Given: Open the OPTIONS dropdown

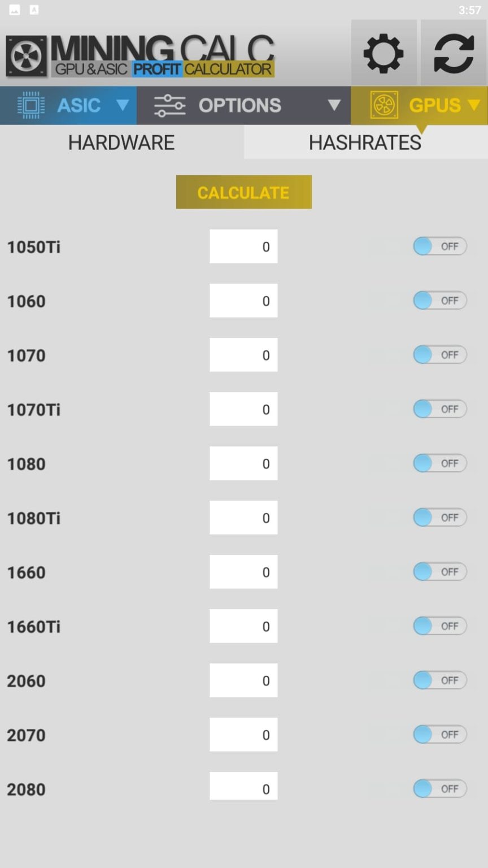Looking at the screenshot, I should (x=334, y=105).
